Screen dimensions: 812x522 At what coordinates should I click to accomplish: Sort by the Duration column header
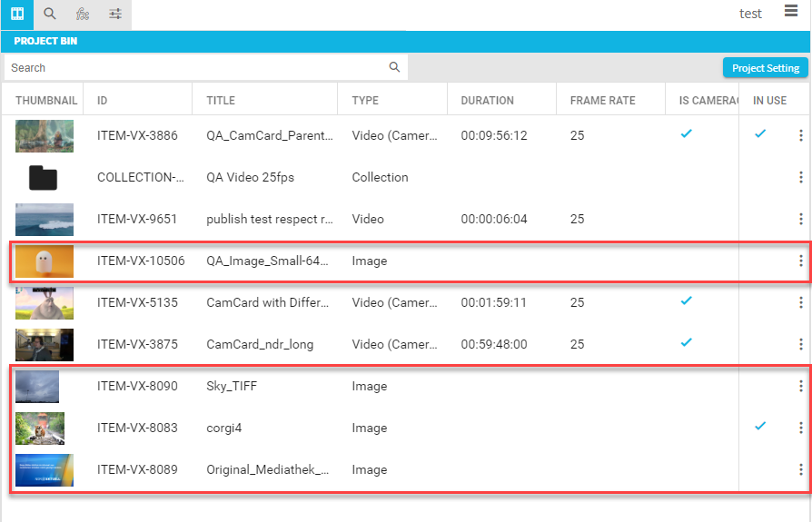pos(487,101)
